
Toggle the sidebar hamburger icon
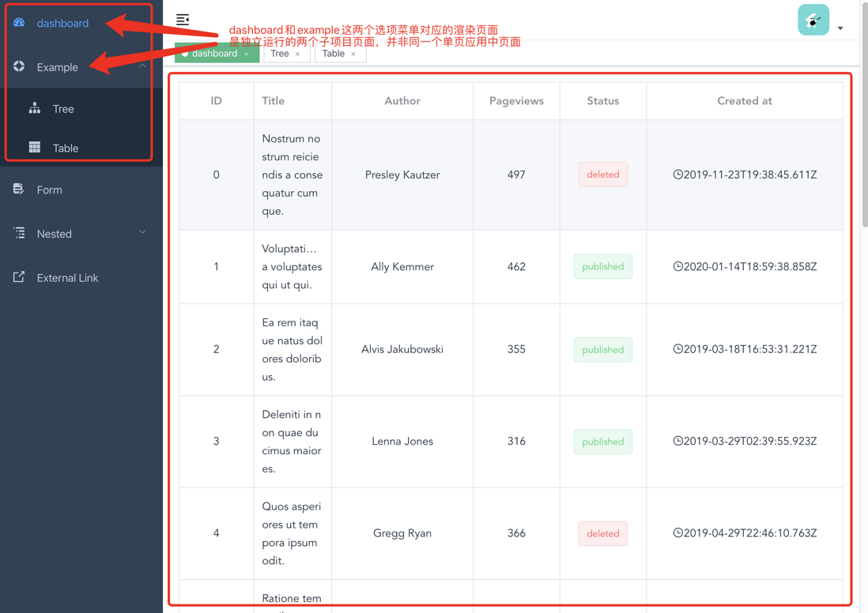[183, 20]
